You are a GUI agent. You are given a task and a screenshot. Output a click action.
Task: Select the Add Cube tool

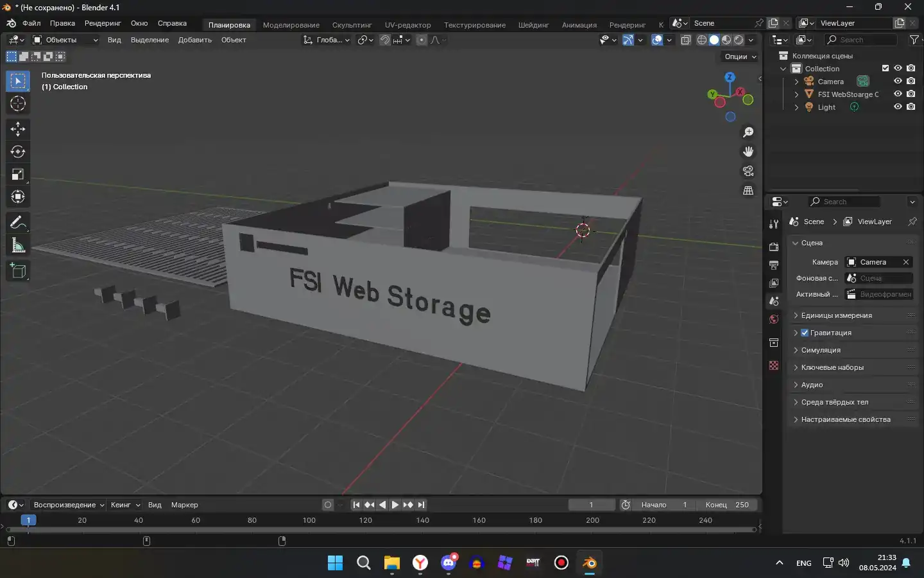[18, 271]
